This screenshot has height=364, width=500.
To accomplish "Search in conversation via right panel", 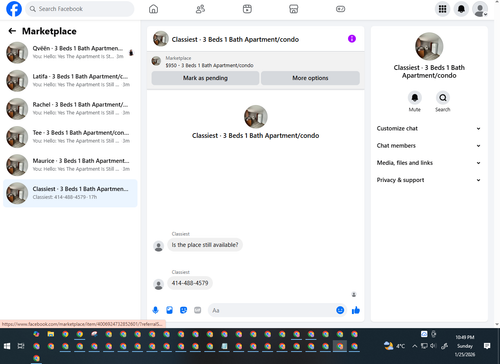I will click(x=443, y=98).
